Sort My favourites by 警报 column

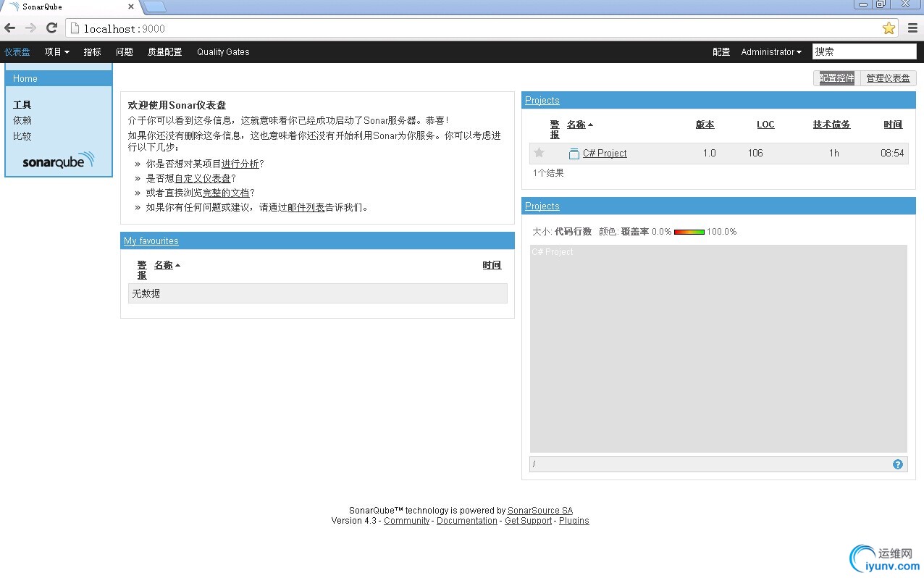[142, 270]
